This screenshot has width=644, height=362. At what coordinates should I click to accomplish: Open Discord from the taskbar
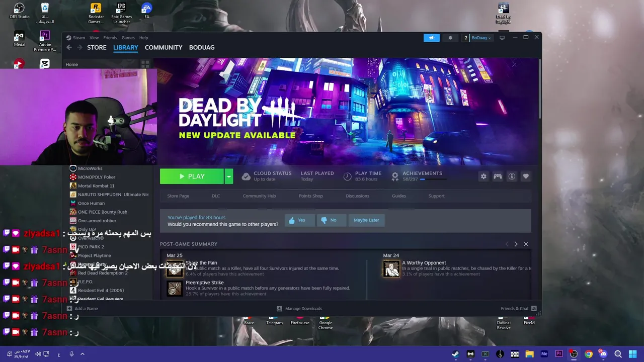603,354
